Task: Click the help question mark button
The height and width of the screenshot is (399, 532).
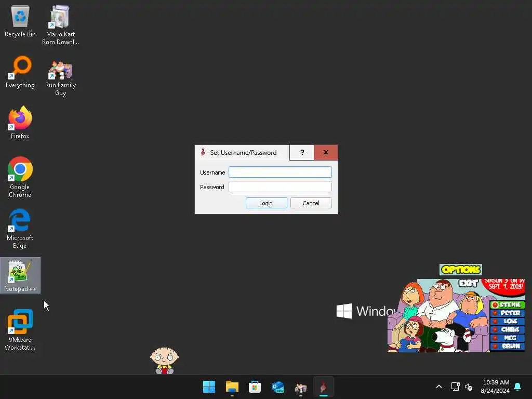Action: [302, 152]
